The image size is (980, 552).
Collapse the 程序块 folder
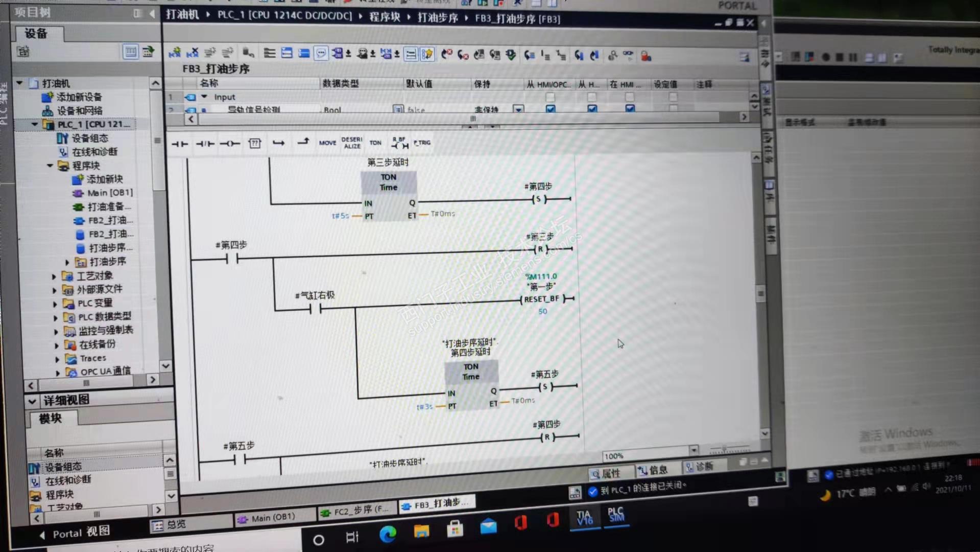click(x=50, y=166)
